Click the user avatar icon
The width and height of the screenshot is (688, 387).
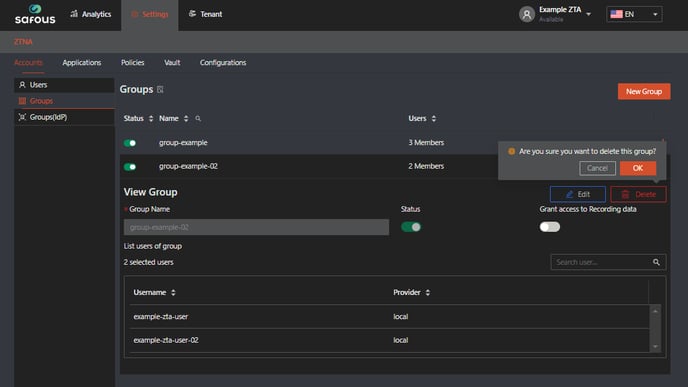pyautogui.click(x=527, y=14)
